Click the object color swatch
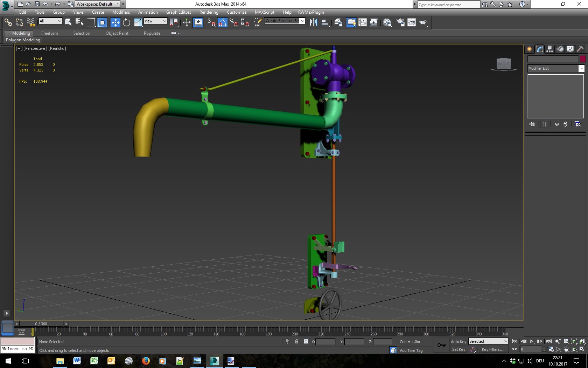The image size is (588, 368). [x=583, y=59]
